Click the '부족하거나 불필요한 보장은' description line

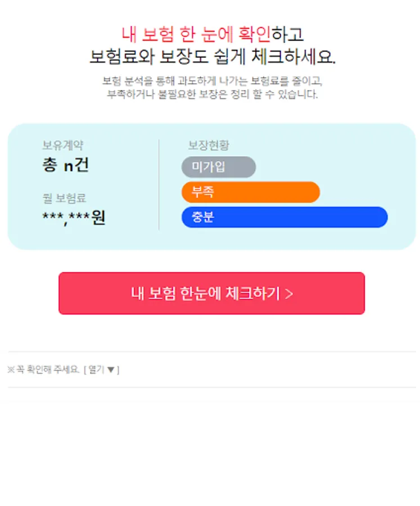pos(212,94)
